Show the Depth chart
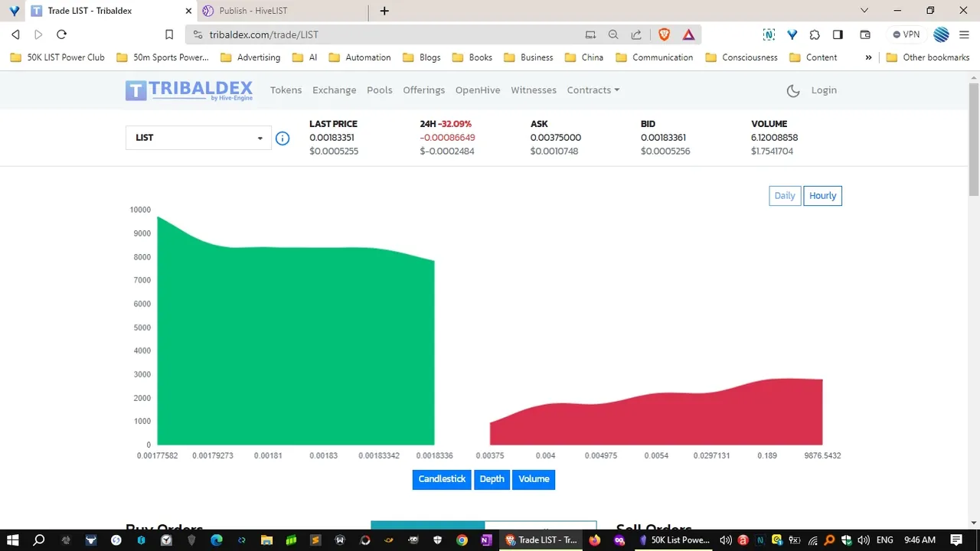Viewport: 980px width, 551px height. [x=492, y=479]
